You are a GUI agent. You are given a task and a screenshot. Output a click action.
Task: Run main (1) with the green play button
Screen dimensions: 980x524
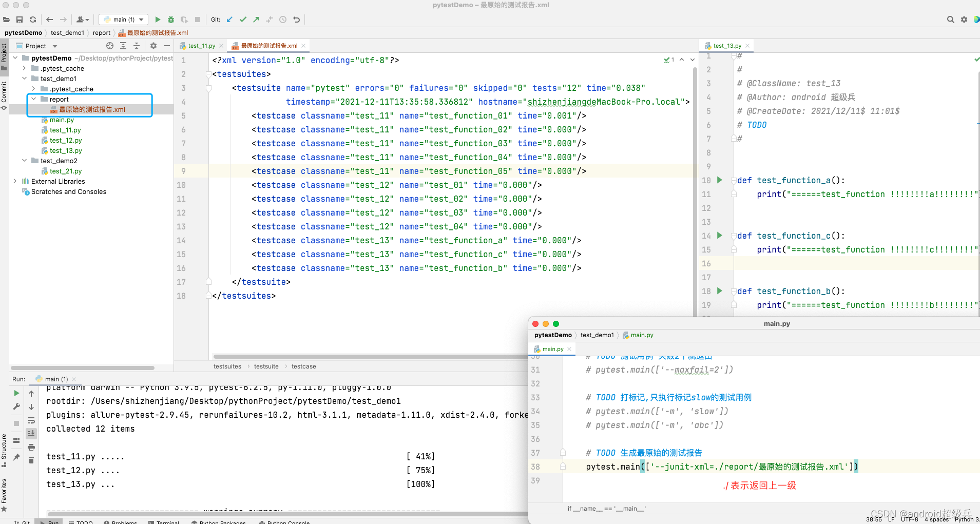(x=158, y=20)
